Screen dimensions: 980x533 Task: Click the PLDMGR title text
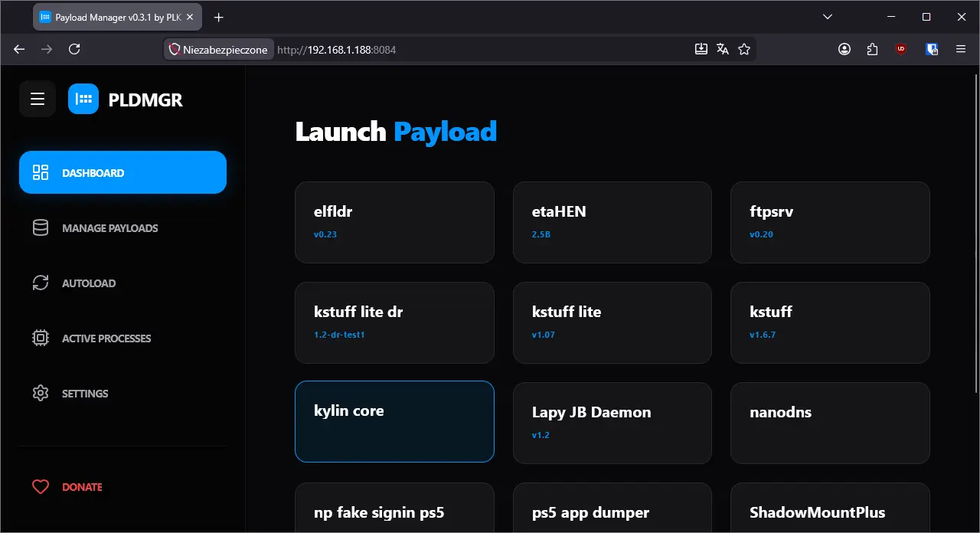point(145,100)
